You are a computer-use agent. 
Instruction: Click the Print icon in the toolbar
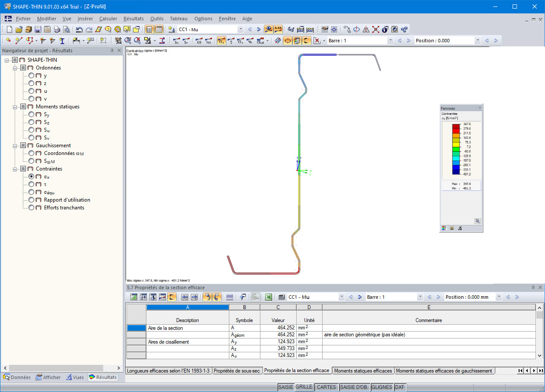(57, 29)
